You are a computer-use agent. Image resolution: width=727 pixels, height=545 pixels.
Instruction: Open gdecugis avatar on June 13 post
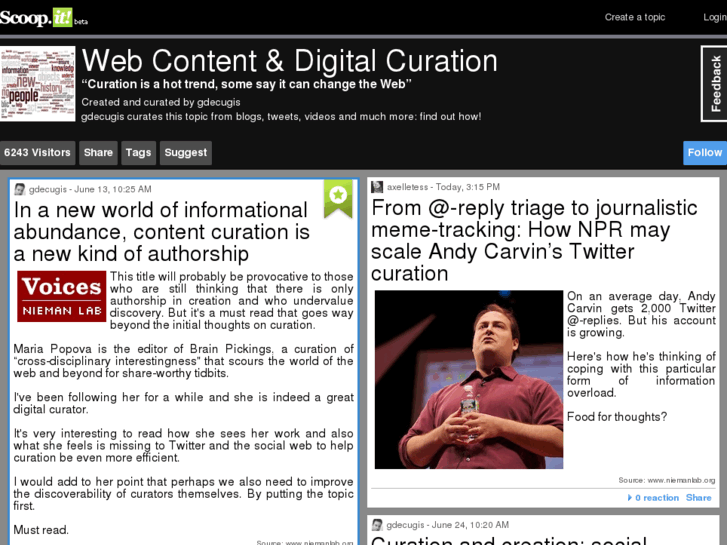tap(19, 189)
